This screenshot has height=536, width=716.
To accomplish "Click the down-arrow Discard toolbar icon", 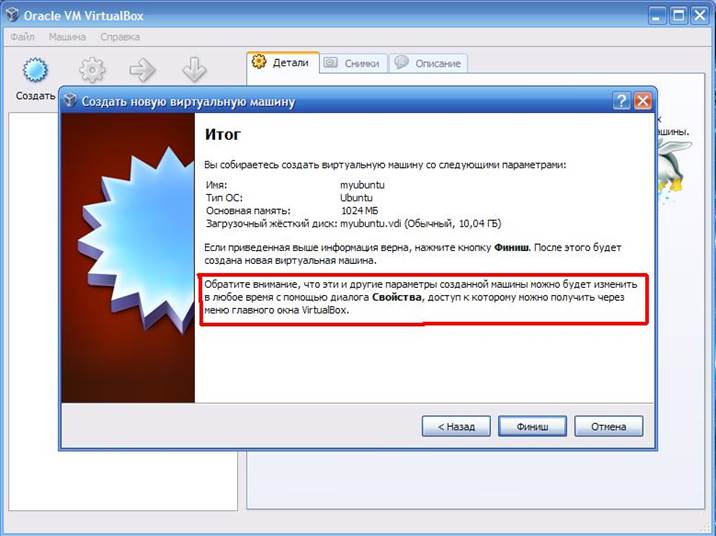I will coord(194,70).
